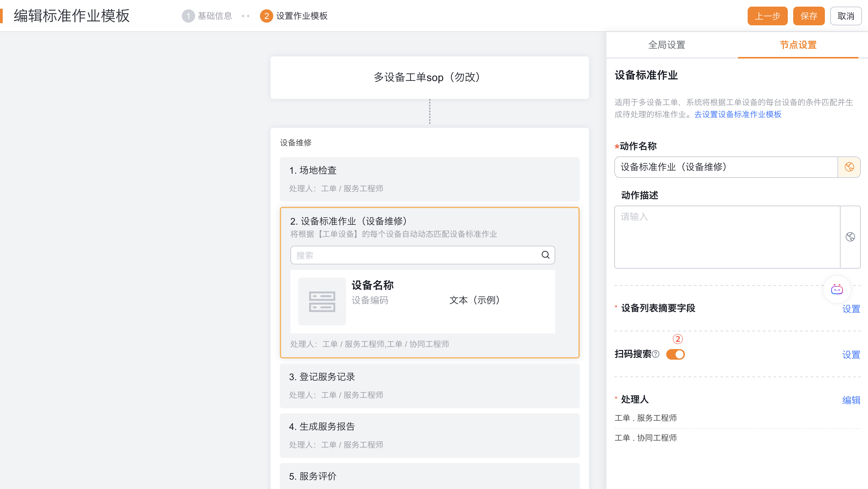Click the globe icon beside action name field
Image resolution: width=868 pixels, height=489 pixels.
(849, 167)
